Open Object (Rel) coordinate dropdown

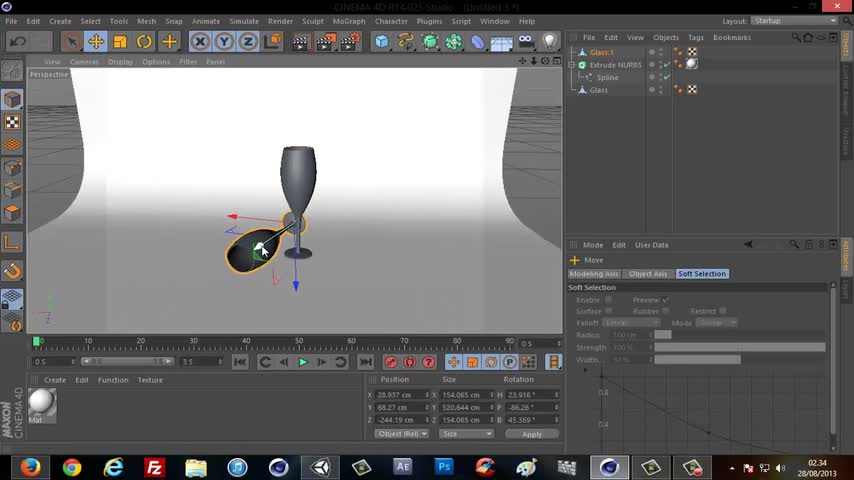[x=402, y=434]
